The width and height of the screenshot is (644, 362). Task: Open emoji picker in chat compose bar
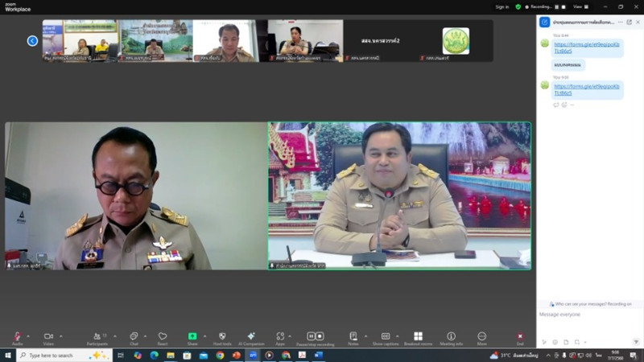tap(555, 342)
